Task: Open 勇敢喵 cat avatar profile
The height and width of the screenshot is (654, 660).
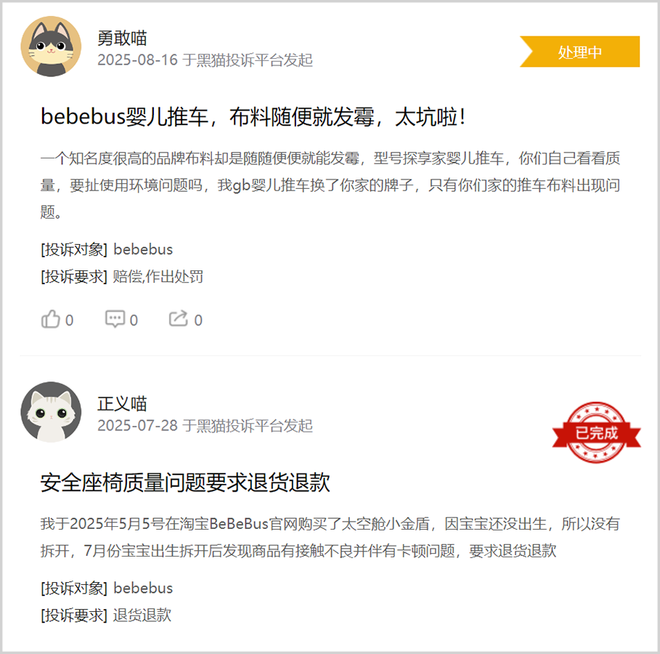Action: pyautogui.click(x=51, y=46)
